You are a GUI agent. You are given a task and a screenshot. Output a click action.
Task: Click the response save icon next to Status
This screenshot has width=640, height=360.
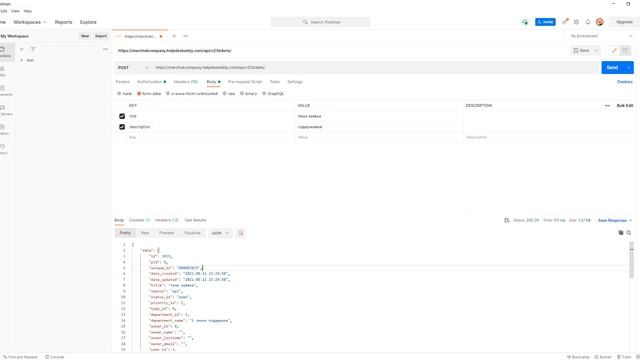(x=507, y=220)
